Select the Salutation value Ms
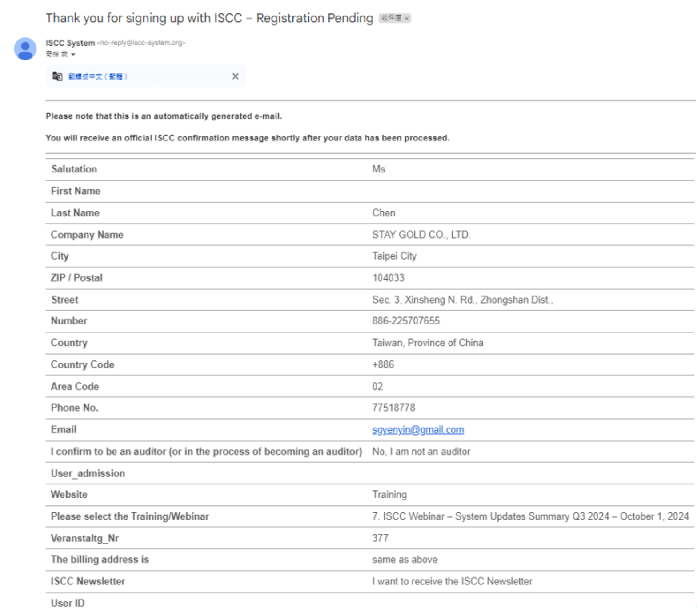This screenshot has width=697, height=616. 379,169
